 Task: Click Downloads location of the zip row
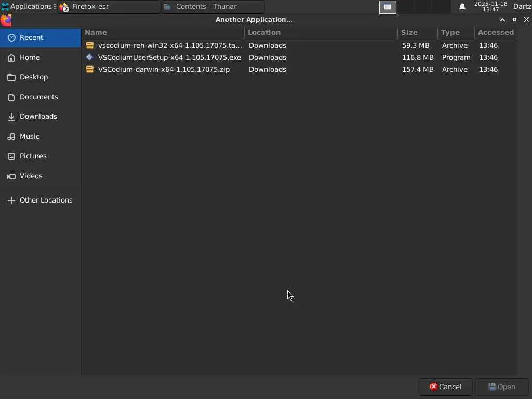[268, 69]
